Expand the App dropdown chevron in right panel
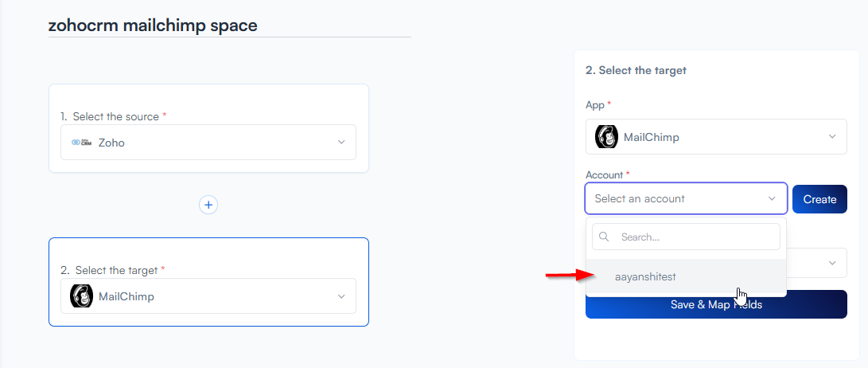 coord(832,137)
